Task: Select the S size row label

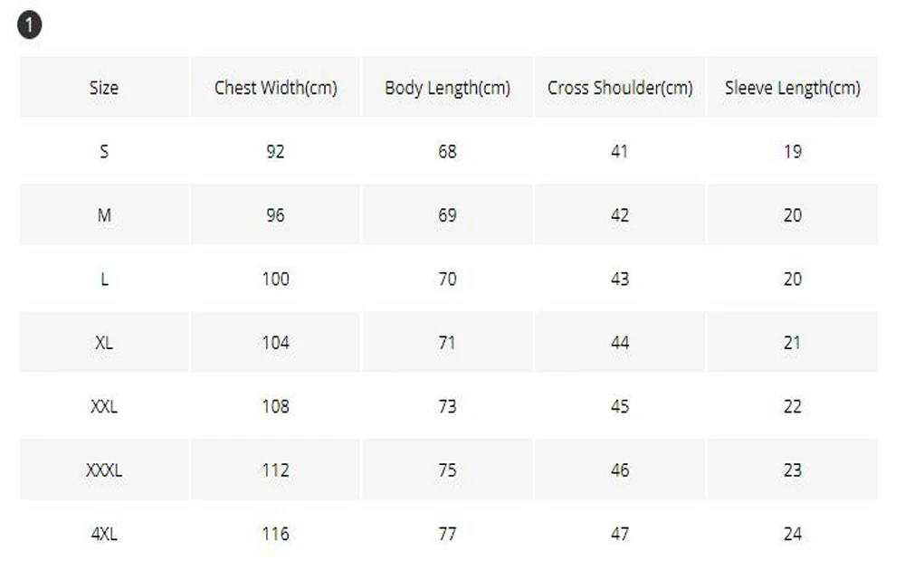Action: [x=104, y=152]
